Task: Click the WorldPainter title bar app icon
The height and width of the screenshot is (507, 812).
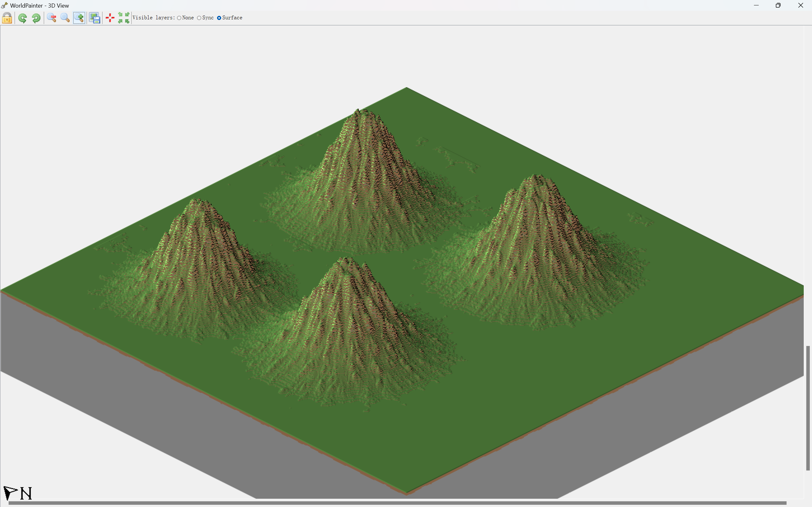Action: click(x=5, y=5)
